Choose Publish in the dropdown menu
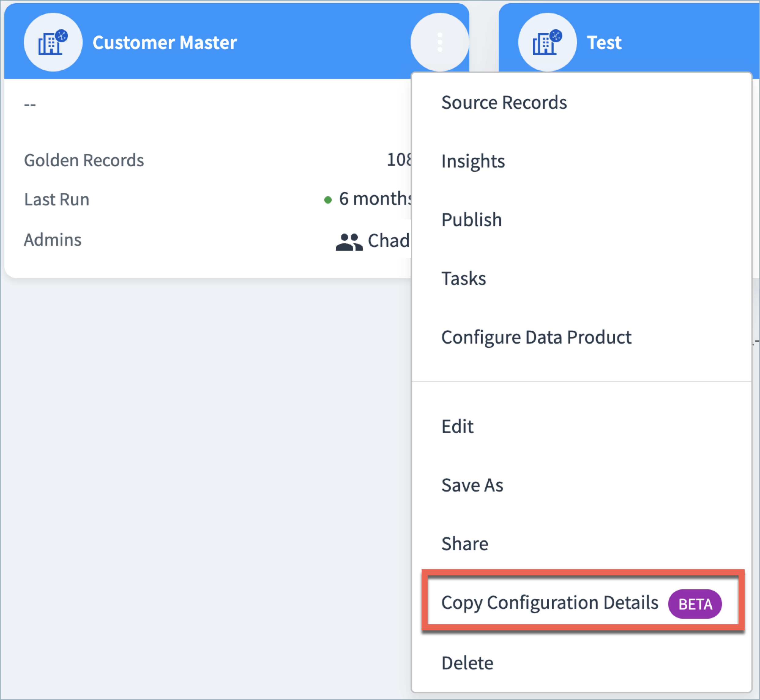Image resolution: width=760 pixels, height=700 pixels. pyautogui.click(x=471, y=220)
